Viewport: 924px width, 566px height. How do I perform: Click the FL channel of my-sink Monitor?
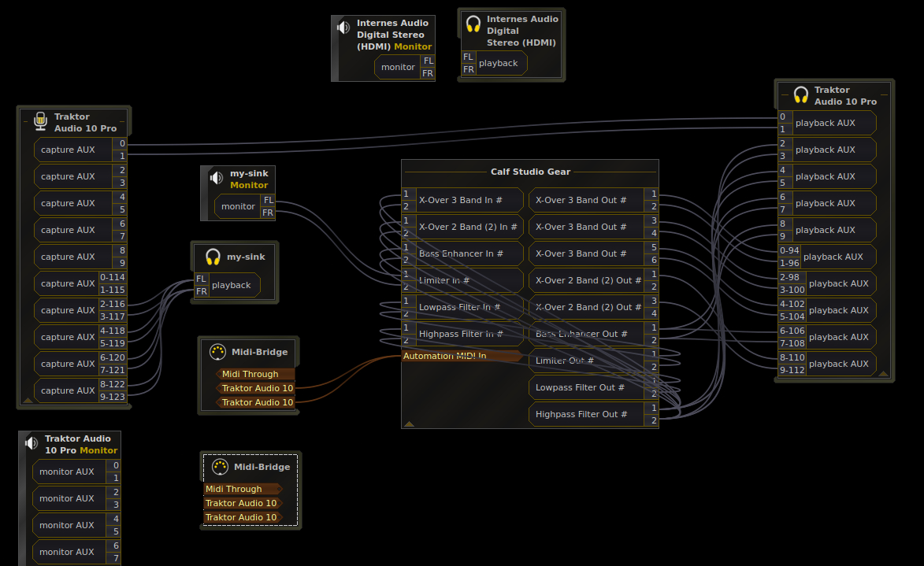[x=268, y=200]
